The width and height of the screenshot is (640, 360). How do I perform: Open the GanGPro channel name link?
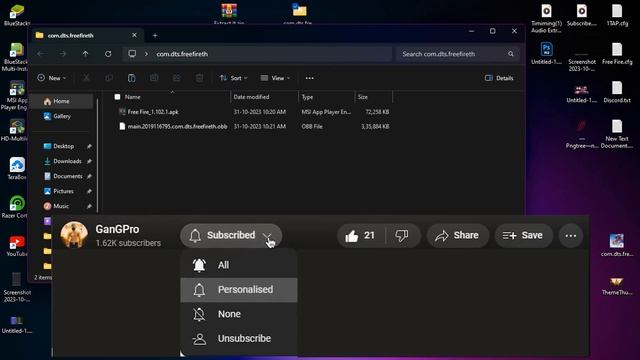(x=117, y=229)
